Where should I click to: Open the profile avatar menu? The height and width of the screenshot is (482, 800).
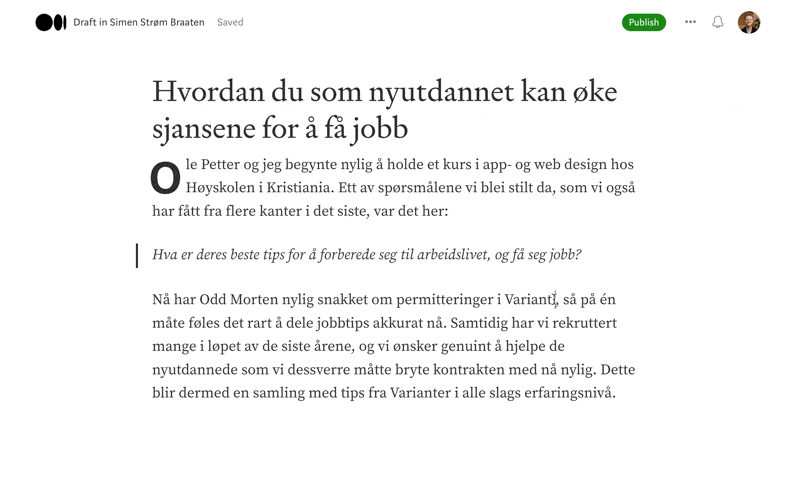pos(749,22)
